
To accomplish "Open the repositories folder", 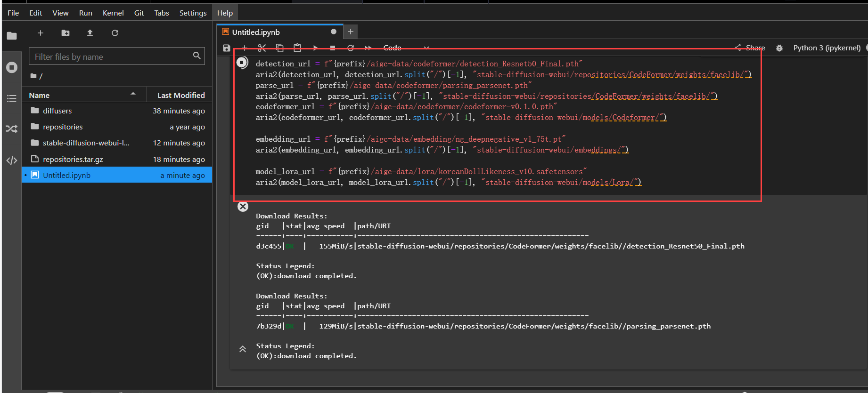I will click(x=117, y=127).
